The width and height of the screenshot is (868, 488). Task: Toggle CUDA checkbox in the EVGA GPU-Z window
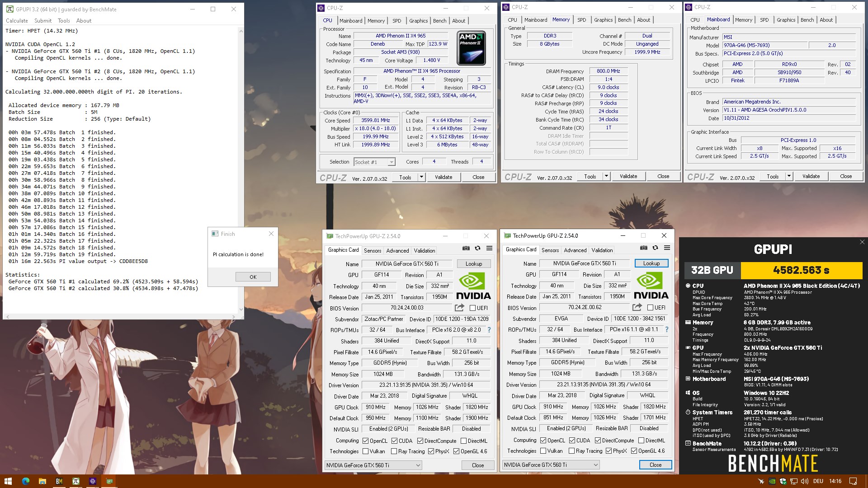pyautogui.click(x=572, y=441)
